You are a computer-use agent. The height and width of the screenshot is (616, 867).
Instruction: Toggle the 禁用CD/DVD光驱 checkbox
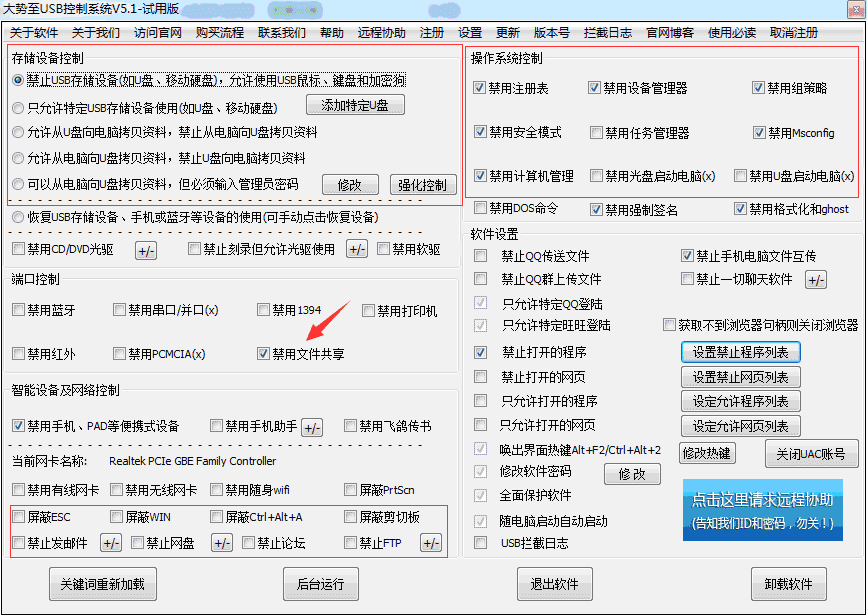click(18, 249)
